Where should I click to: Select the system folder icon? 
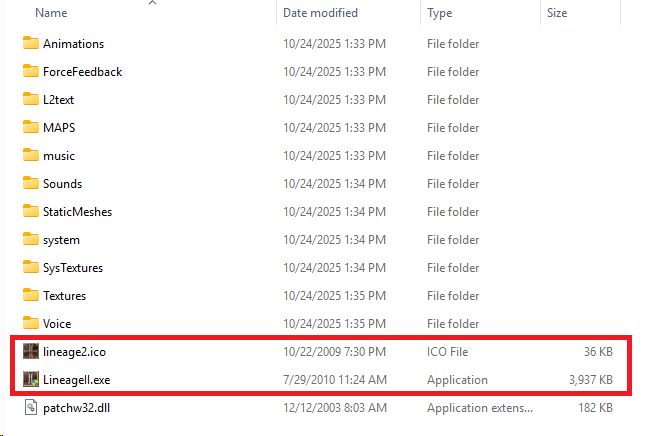[x=30, y=239]
